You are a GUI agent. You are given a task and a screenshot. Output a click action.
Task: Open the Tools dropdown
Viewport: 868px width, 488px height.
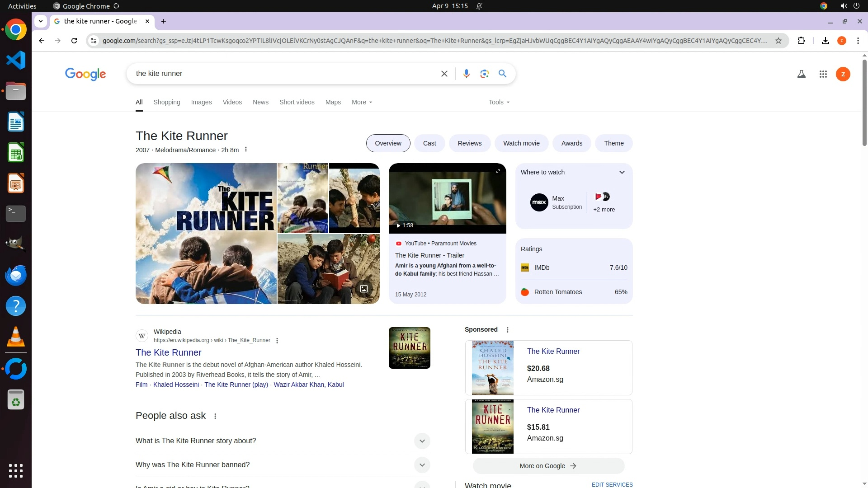pyautogui.click(x=499, y=102)
